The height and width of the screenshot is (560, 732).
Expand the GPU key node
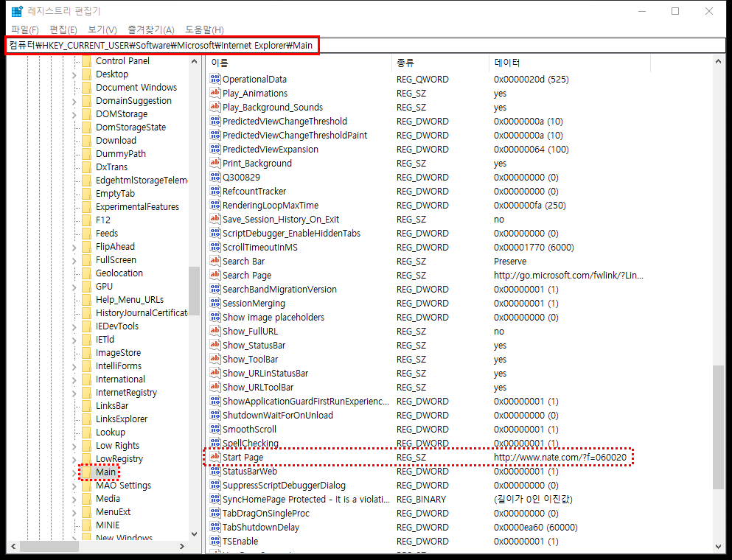[x=74, y=287]
